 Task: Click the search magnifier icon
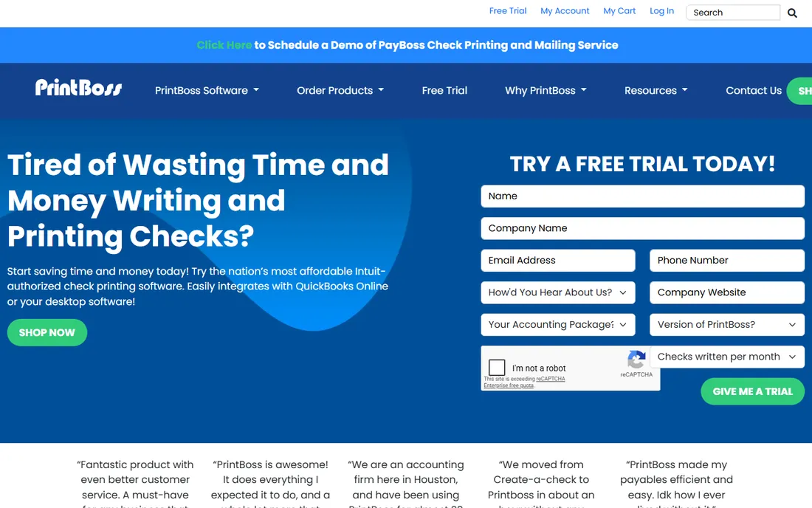point(792,13)
